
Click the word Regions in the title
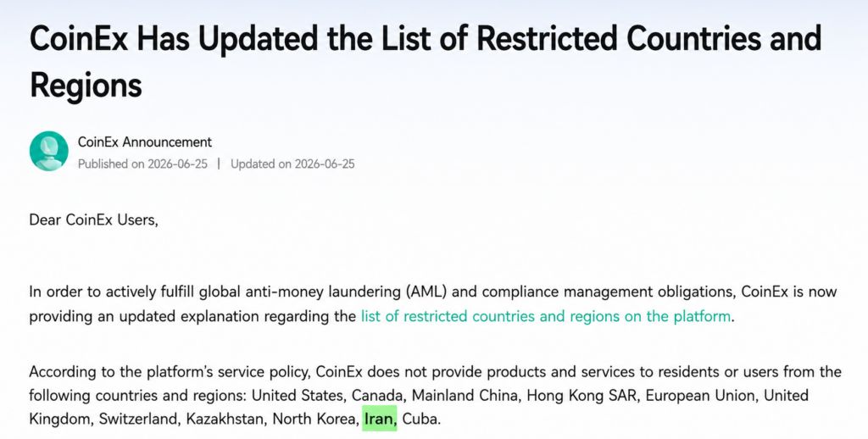(x=86, y=86)
